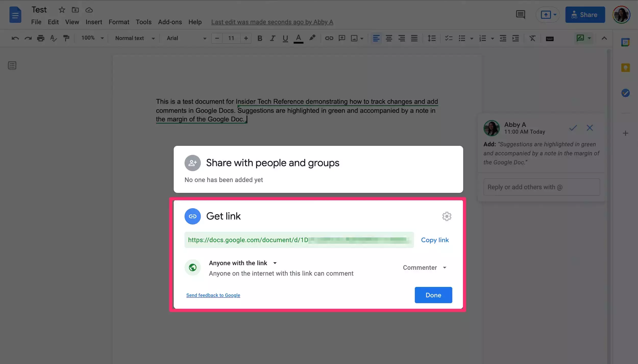Open link sharing settings gear
The image size is (638, 364).
click(x=447, y=216)
